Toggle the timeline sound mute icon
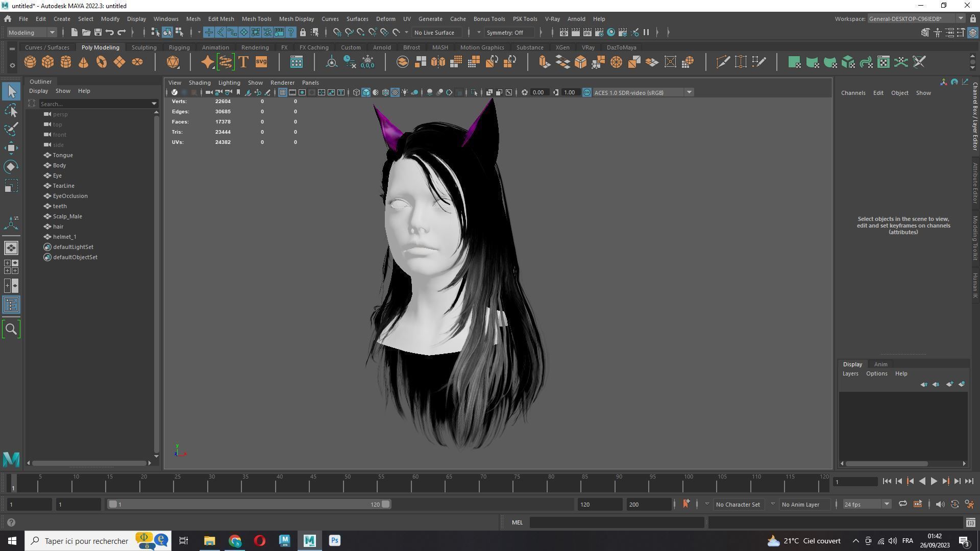The width and height of the screenshot is (980, 551). (x=940, y=504)
